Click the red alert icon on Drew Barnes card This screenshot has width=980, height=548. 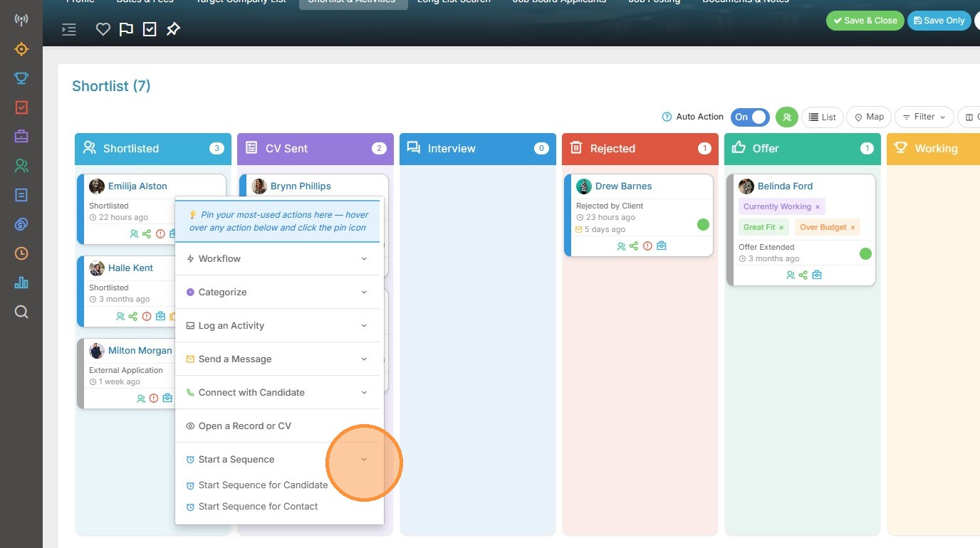tap(647, 246)
